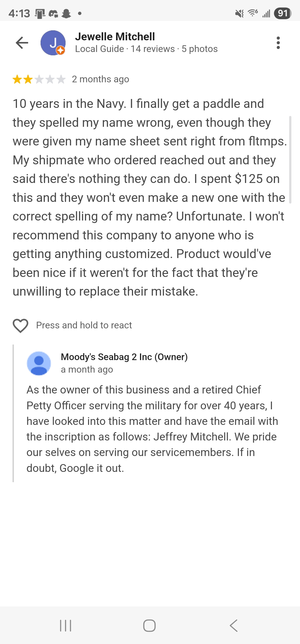Tap the owner's reply text

pyautogui.click(x=151, y=429)
